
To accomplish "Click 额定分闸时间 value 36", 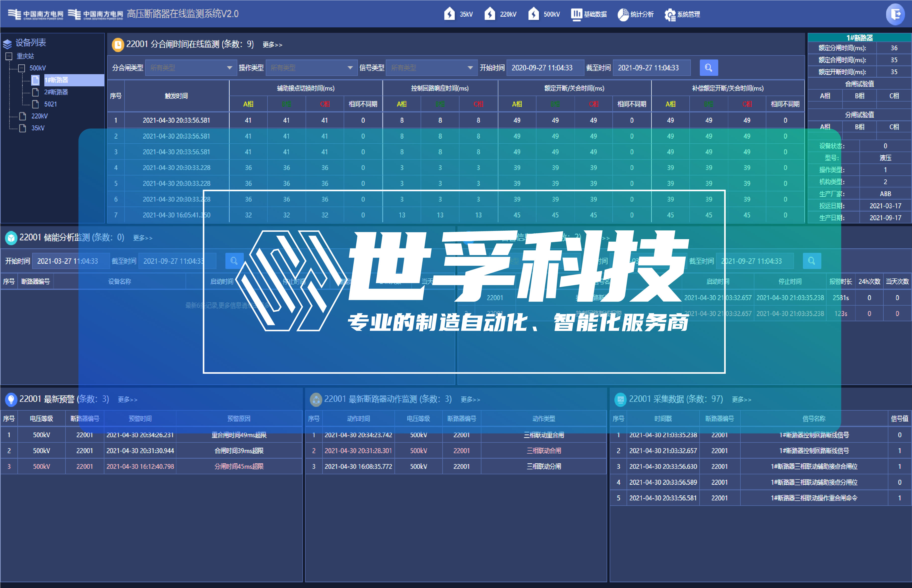I will (x=894, y=48).
